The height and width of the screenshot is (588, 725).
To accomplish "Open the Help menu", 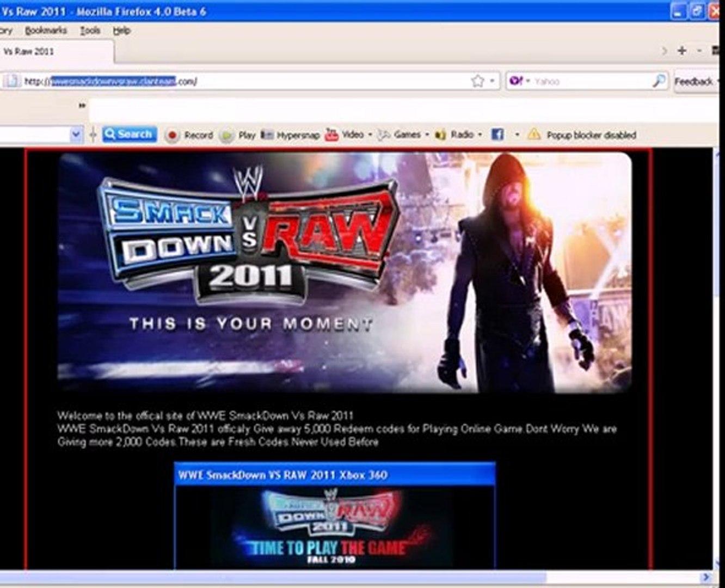I will click(121, 30).
